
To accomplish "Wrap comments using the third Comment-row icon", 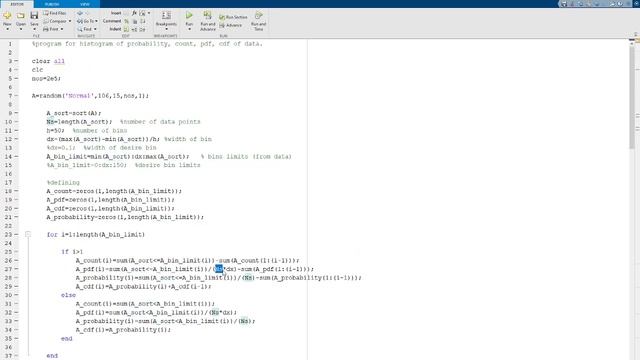I will [x=142, y=21].
